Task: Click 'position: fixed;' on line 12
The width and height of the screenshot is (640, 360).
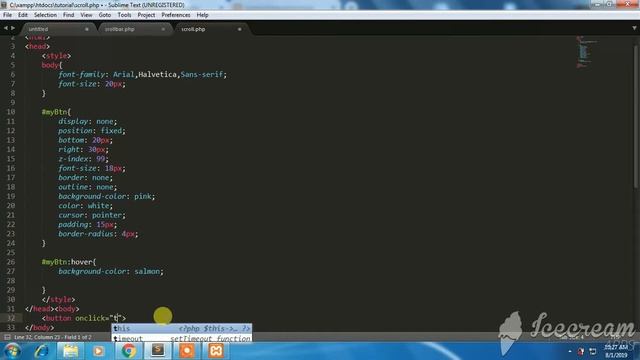Action: pos(92,131)
